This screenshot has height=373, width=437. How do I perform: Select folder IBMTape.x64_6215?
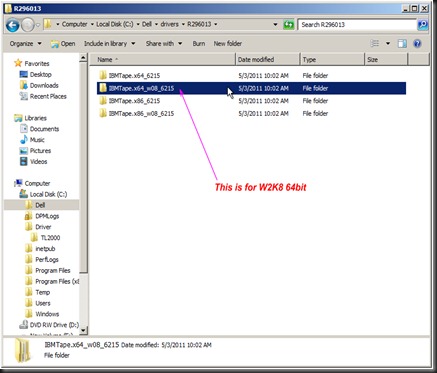pyautogui.click(x=251, y=76)
